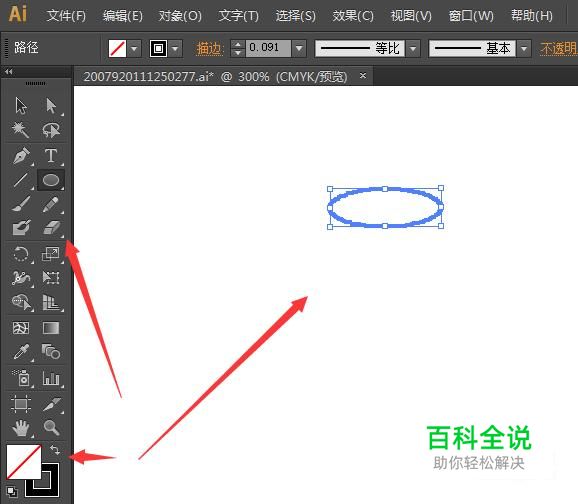Select the Line Segment tool

point(21,180)
